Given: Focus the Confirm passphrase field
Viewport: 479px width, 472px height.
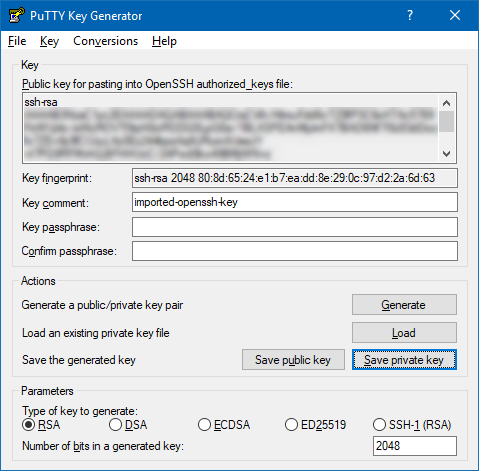Looking at the screenshot, I should tap(295, 251).
